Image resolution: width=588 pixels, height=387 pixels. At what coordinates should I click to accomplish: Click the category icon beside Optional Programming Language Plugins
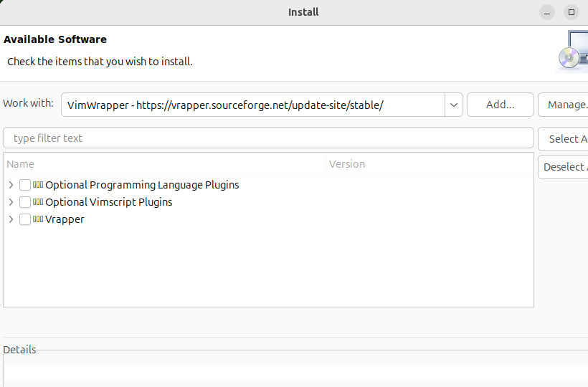[x=38, y=185]
